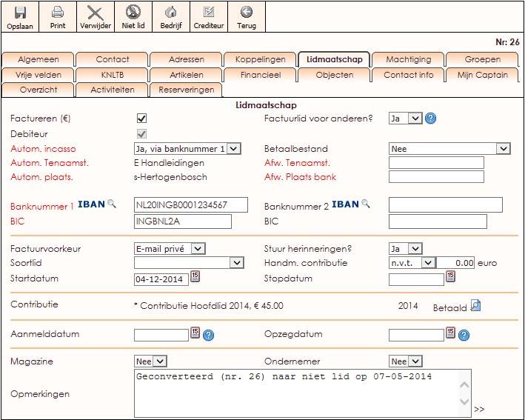Image resolution: width=525 pixels, height=420 pixels.
Task: Click the Bedrijf toolbar icon
Action: coord(171,13)
